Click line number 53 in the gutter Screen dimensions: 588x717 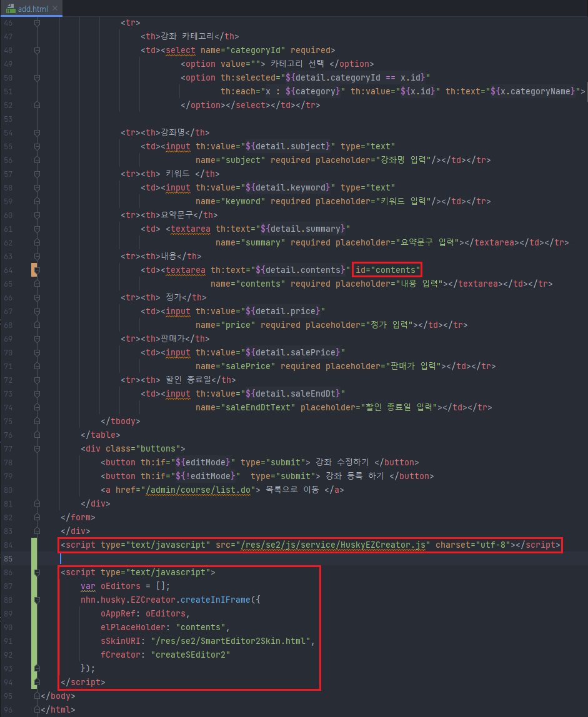click(7, 119)
